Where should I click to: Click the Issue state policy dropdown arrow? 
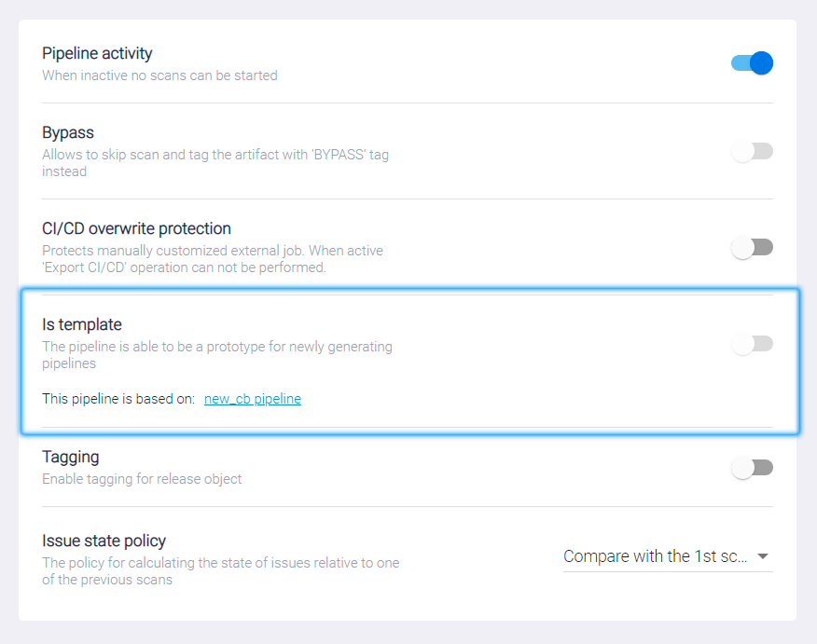pyautogui.click(x=763, y=556)
